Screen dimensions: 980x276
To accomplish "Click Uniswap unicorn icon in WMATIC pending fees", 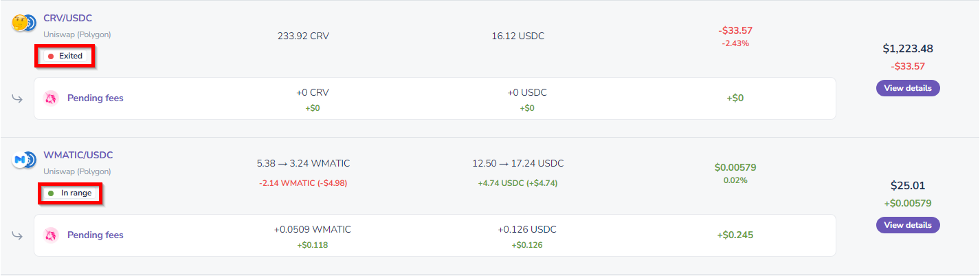I will pos(52,235).
